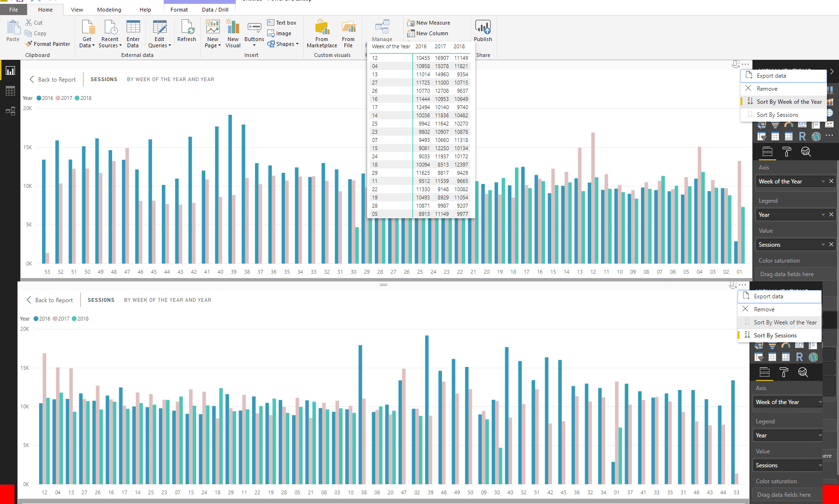The height and width of the screenshot is (504, 839).
Task: Open Week of the Year field dropdown in upper pane
Action: [x=823, y=182]
